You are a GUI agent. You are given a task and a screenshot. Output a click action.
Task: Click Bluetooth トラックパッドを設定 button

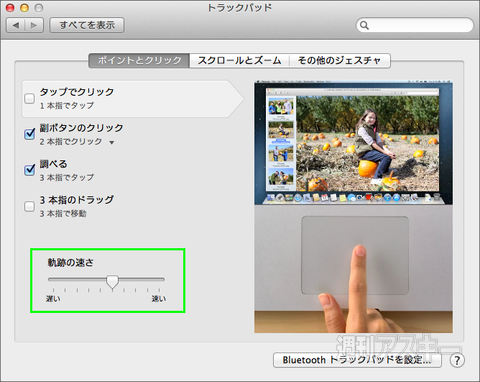click(x=357, y=360)
